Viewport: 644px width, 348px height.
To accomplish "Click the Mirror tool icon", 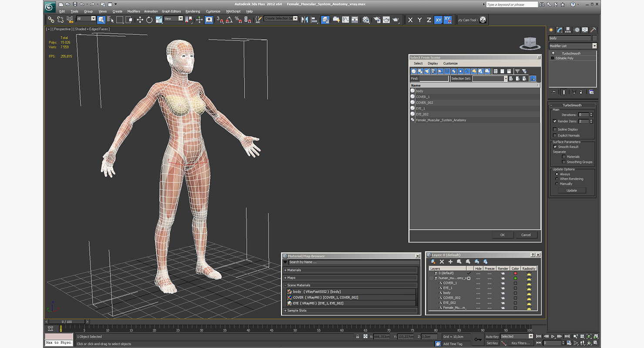I will pos(305,20).
